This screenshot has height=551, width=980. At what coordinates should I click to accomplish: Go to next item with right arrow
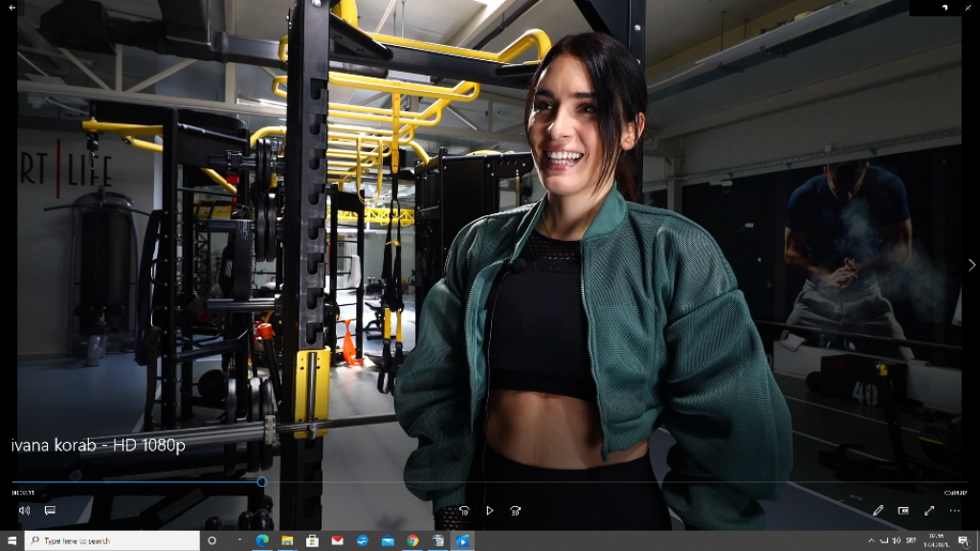pyautogui.click(x=971, y=265)
